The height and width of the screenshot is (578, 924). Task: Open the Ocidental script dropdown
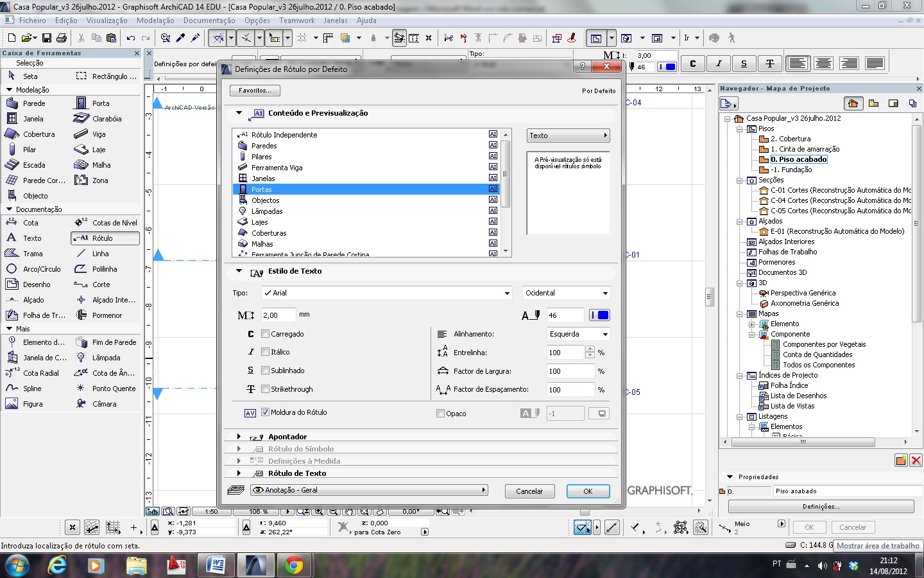(x=566, y=293)
